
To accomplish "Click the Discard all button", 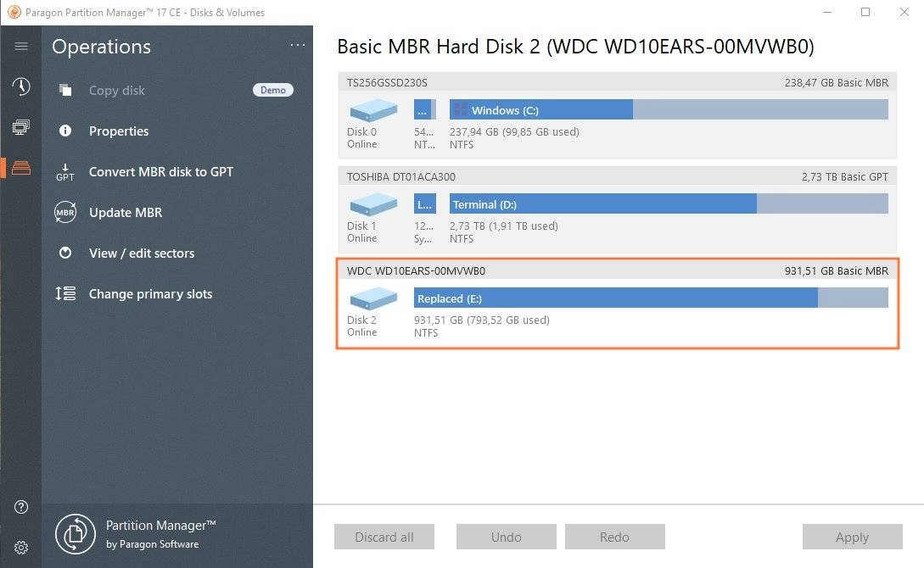I will [384, 537].
